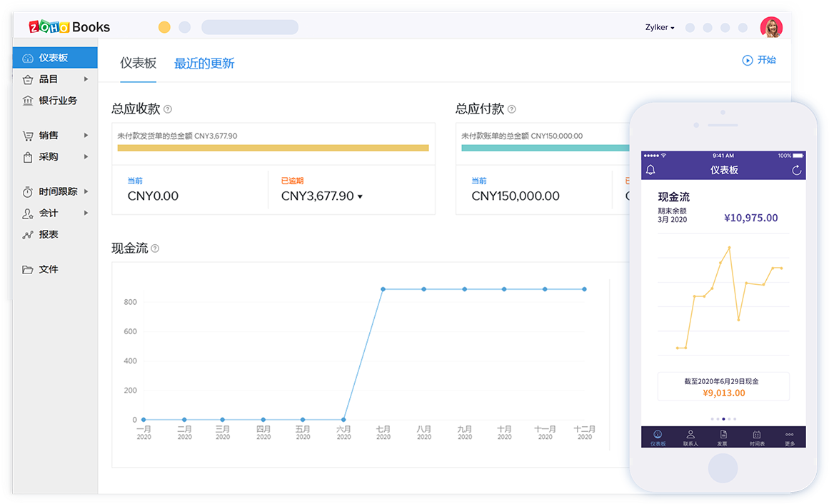Expand the 会计 sidebar submenu arrow

(x=86, y=213)
